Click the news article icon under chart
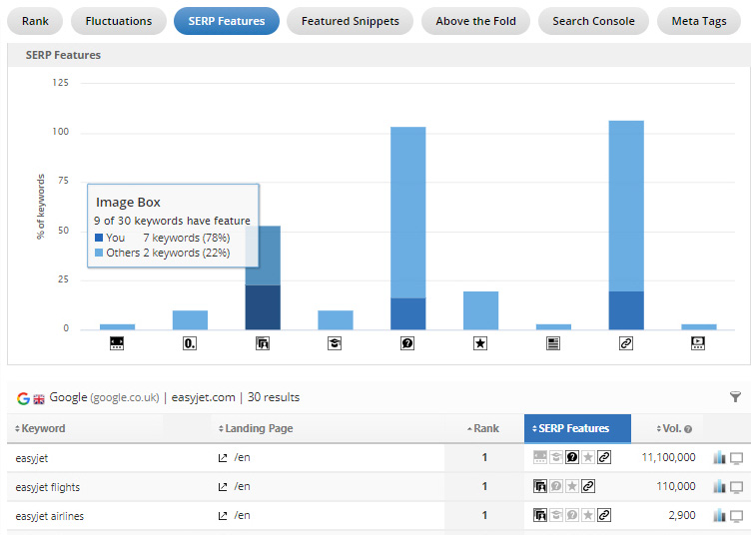 [553, 343]
